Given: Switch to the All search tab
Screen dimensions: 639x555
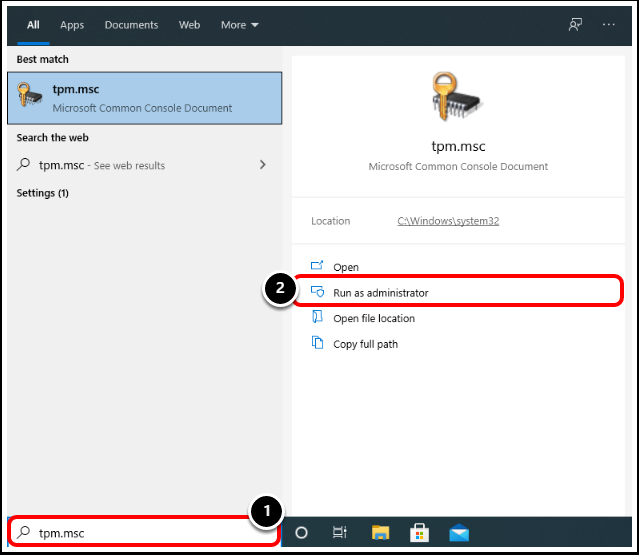Looking at the screenshot, I should click(33, 25).
